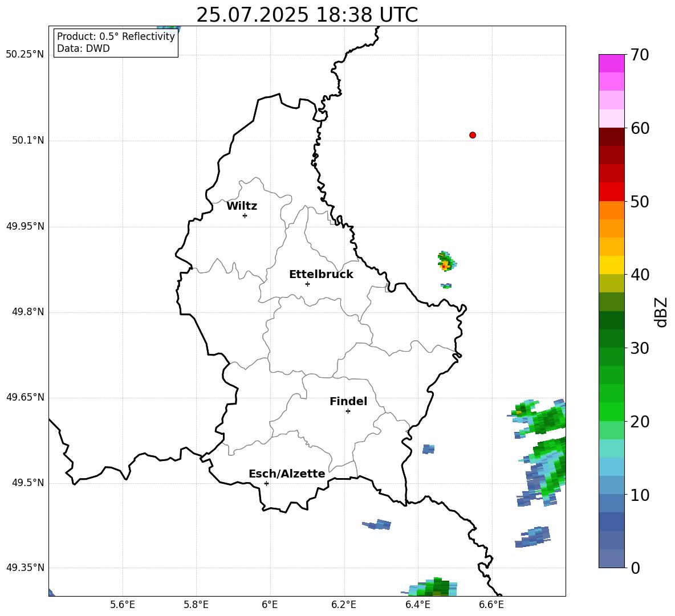Image resolution: width=675 pixels, height=616 pixels.
Task: Click the Findel station cross marker
Action: pyautogui.click(x=348, y=411)
